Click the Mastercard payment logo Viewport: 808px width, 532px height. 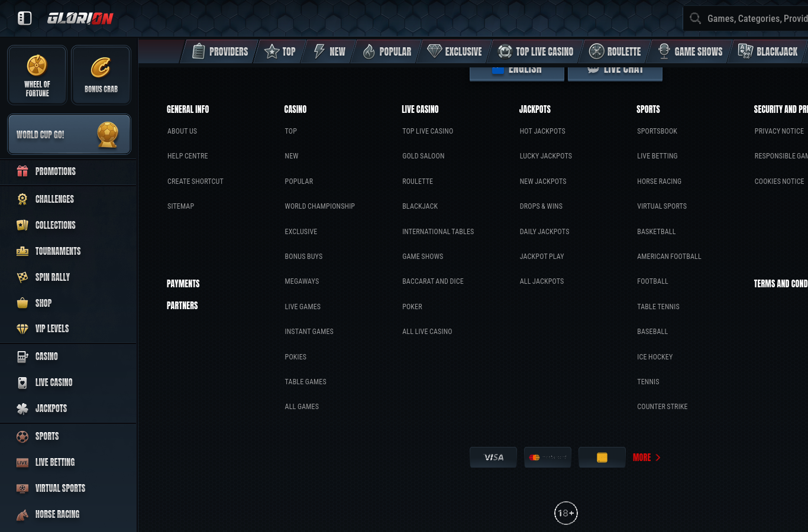pyautogui.click(x=548, y=458)
